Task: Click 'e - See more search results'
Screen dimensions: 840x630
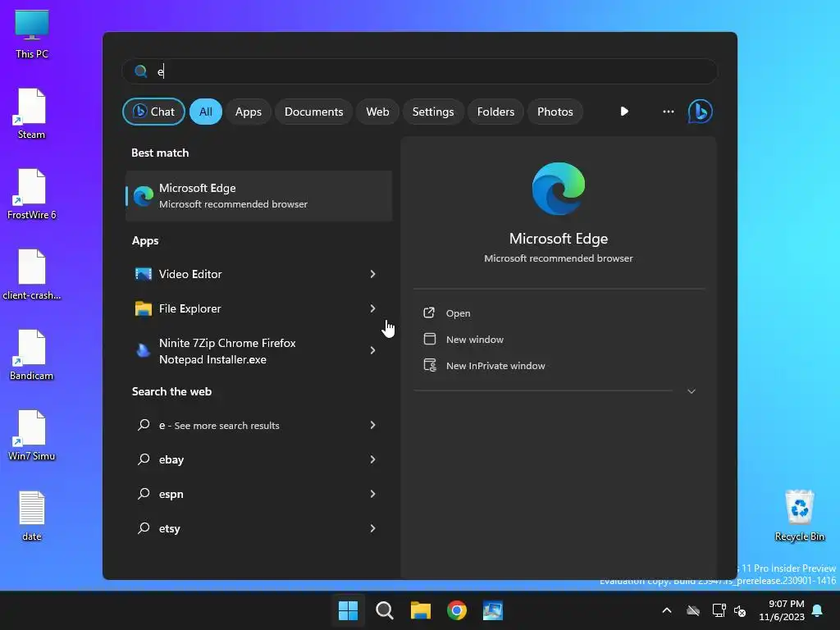Action: click(x=258, y=425)
